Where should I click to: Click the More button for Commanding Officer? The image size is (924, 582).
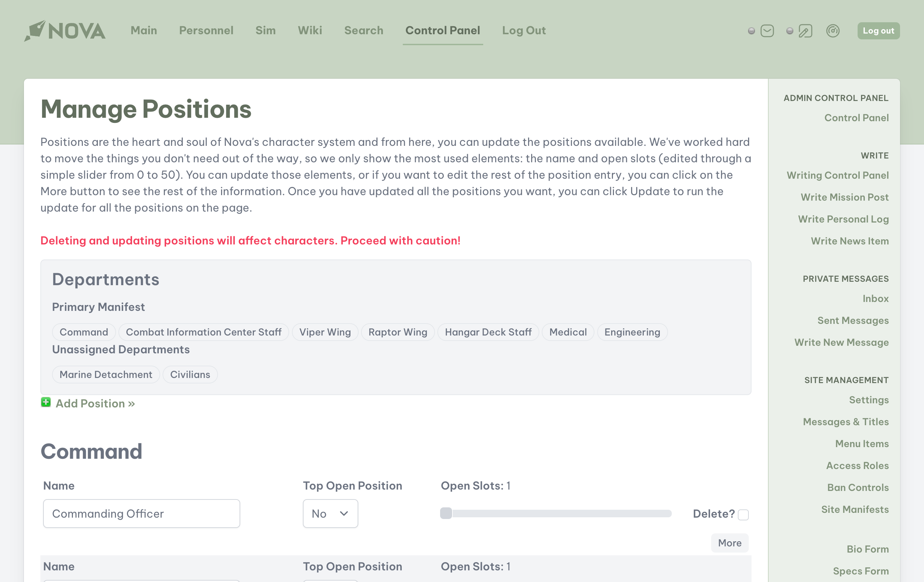click(x=729, y=542)
